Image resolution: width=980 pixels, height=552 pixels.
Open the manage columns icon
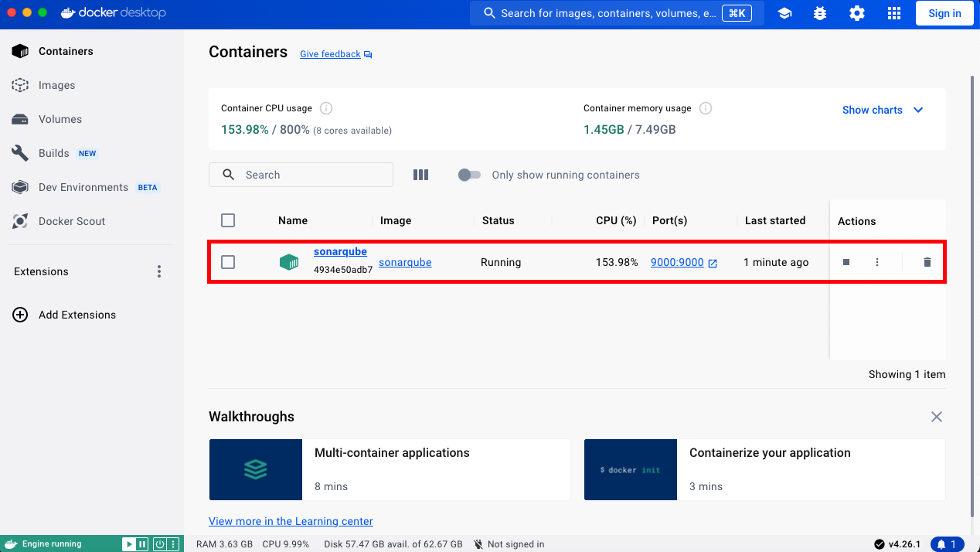420,175
